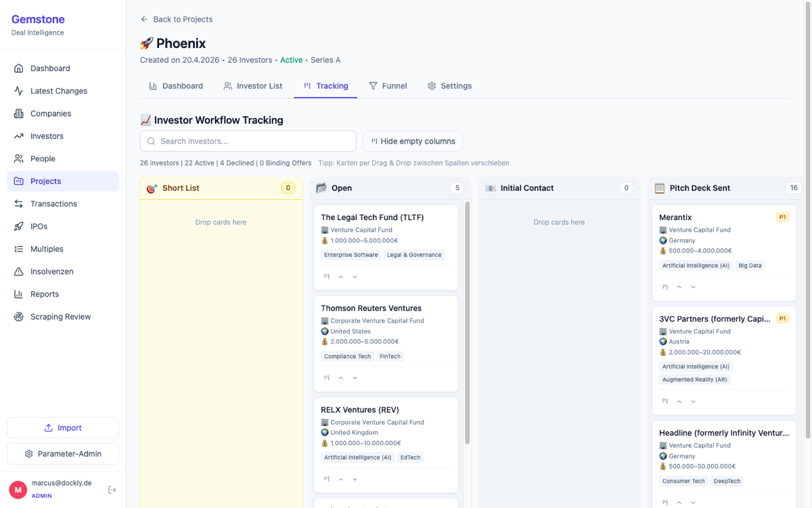The height and width of the screenshot is (508, 812).
Task: Select the Tracking tab
Action: 325,86
